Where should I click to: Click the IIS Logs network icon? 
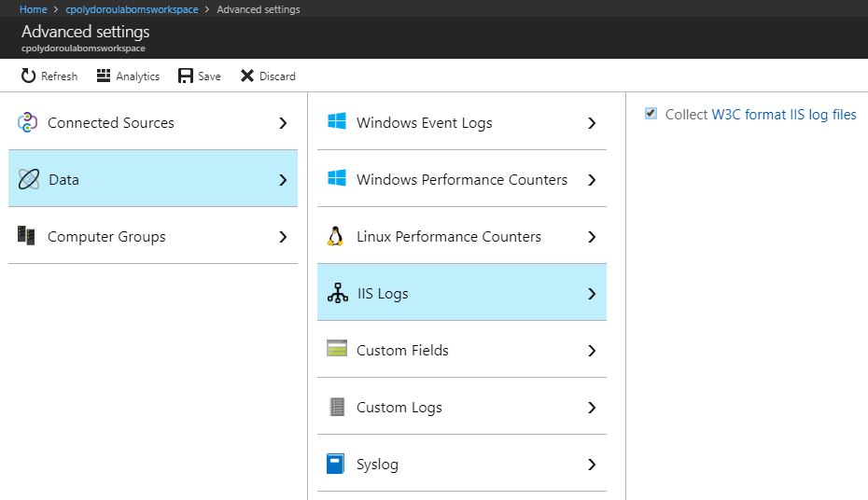click(x=338, y=293)
